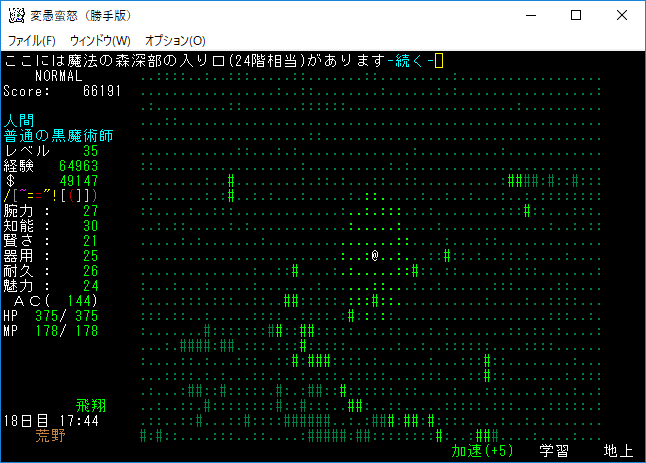Maximize the game window
This screenshot has width=646, height=463.
576,15
